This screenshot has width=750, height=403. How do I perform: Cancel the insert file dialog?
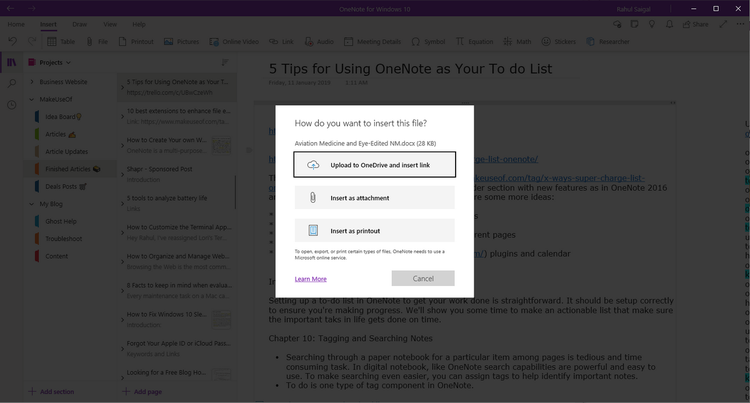pyautogui.click(x=423, y=278)
